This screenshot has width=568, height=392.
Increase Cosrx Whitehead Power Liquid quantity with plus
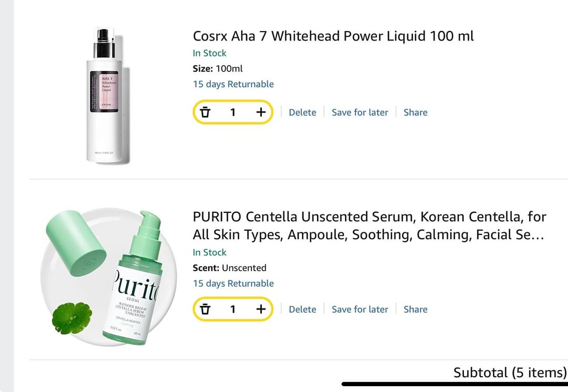[x=261, y=112]
